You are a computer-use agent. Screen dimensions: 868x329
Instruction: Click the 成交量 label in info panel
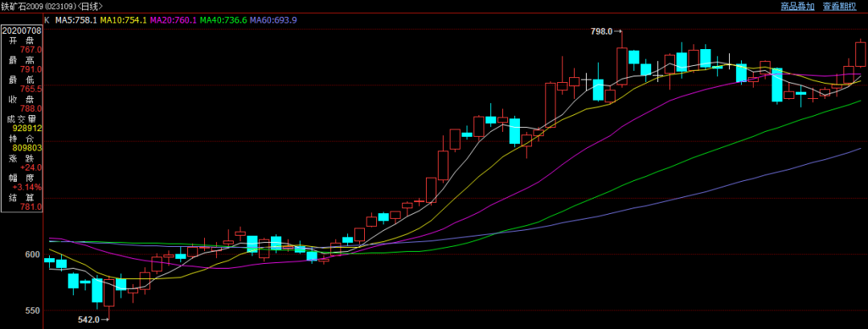tap(22, 118)
